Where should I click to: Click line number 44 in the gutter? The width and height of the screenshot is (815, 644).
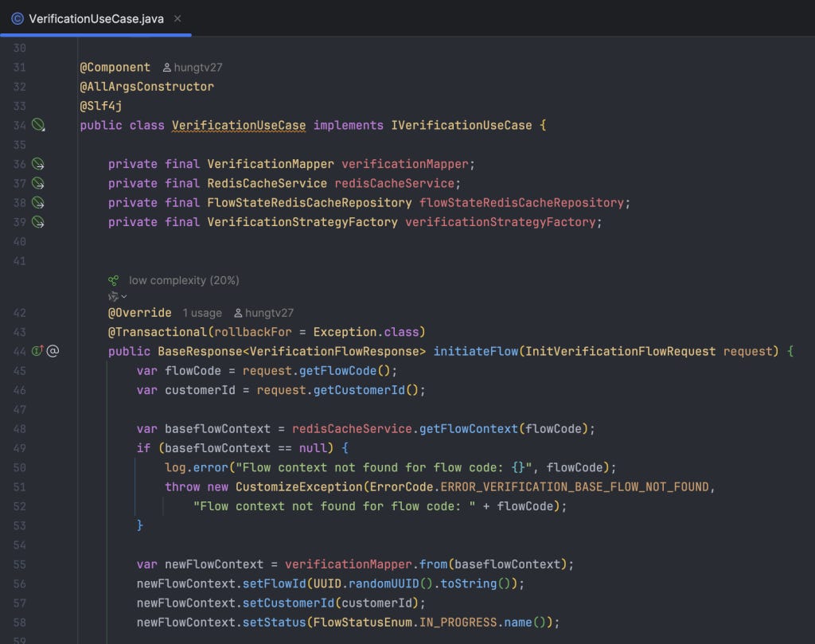click(x=19, y=351)
